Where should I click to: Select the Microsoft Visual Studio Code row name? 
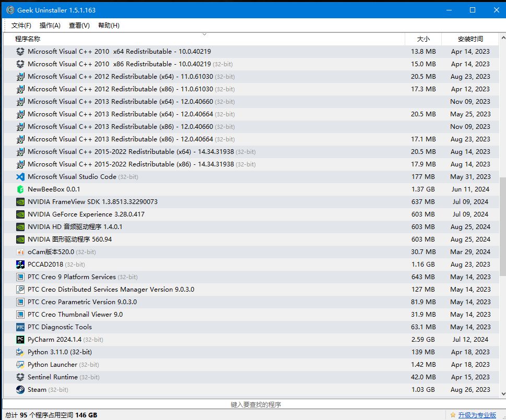click(72, 177)
